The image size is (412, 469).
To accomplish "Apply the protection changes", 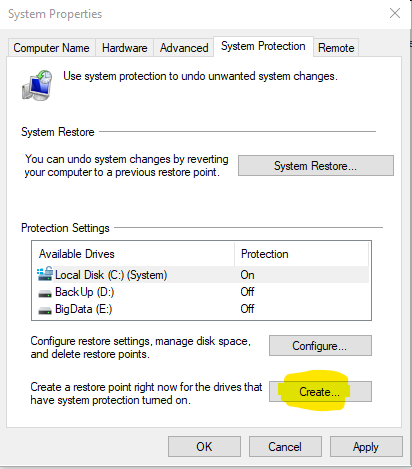I will coord(366,447).
